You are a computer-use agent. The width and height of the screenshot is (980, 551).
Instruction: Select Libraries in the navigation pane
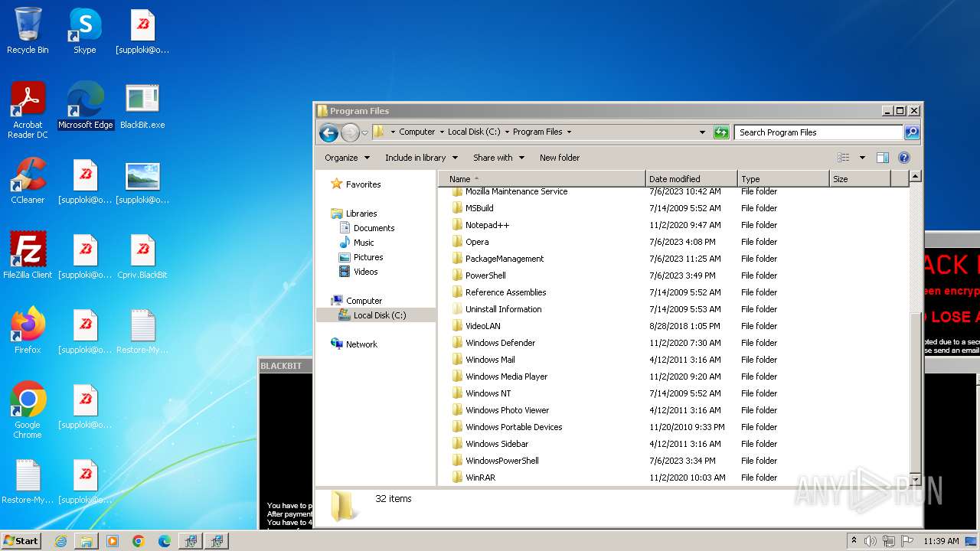[361, 214]
